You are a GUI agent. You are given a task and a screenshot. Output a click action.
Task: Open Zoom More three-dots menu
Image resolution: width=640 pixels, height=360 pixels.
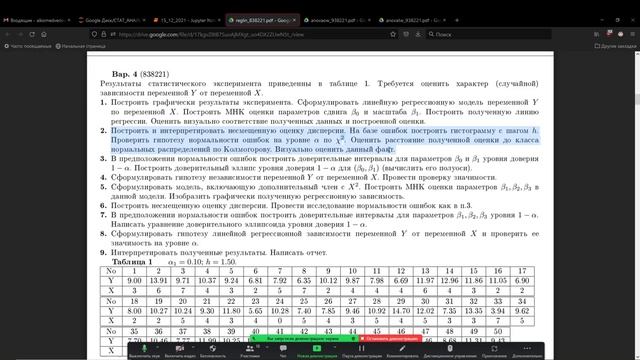(527, 351)
